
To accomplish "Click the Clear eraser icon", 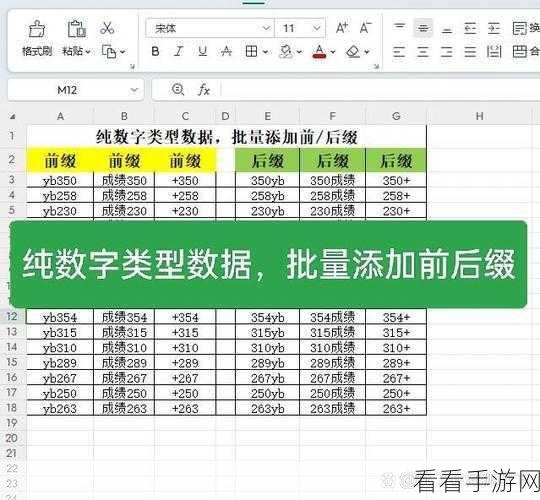I will coord(353,52).
